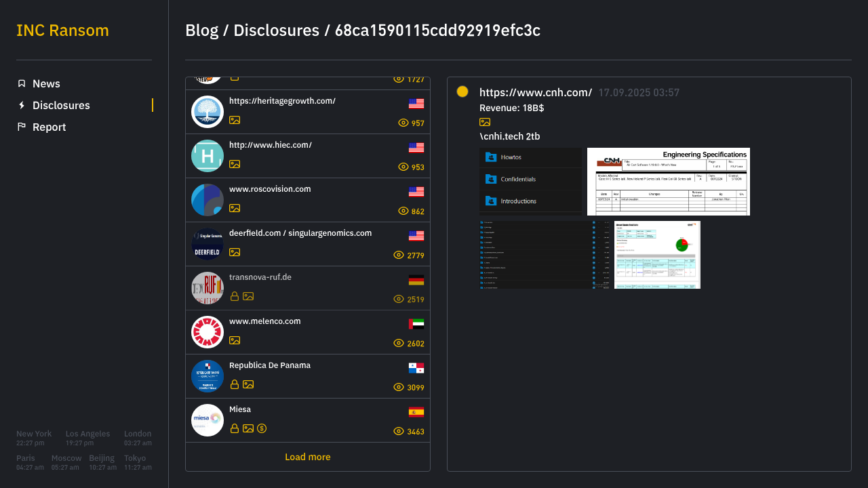
Task: Click lock icon under transnova-ruf.de
Action: click(x=235, y=296)
